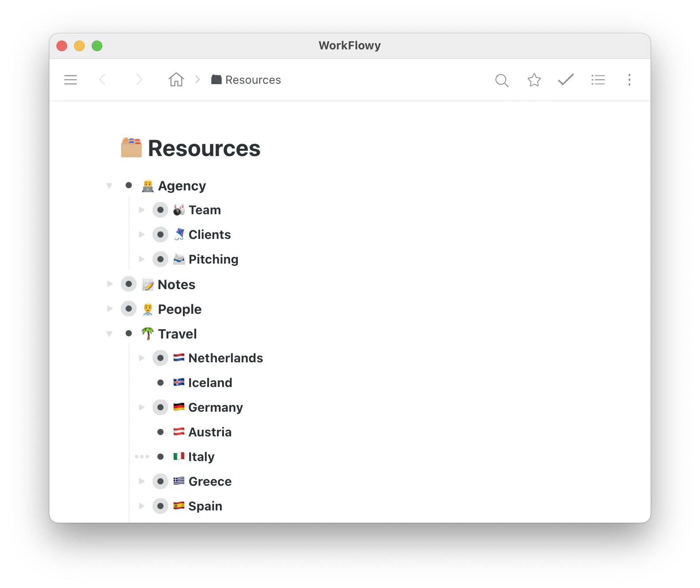Toggle show completed checkmark icon

click(x=566, y=80)
